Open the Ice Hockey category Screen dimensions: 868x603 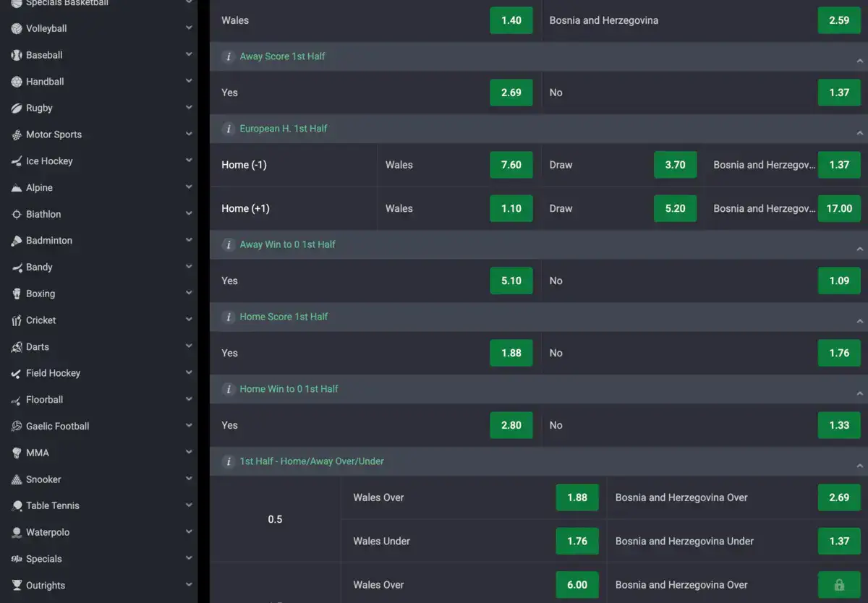98,161
